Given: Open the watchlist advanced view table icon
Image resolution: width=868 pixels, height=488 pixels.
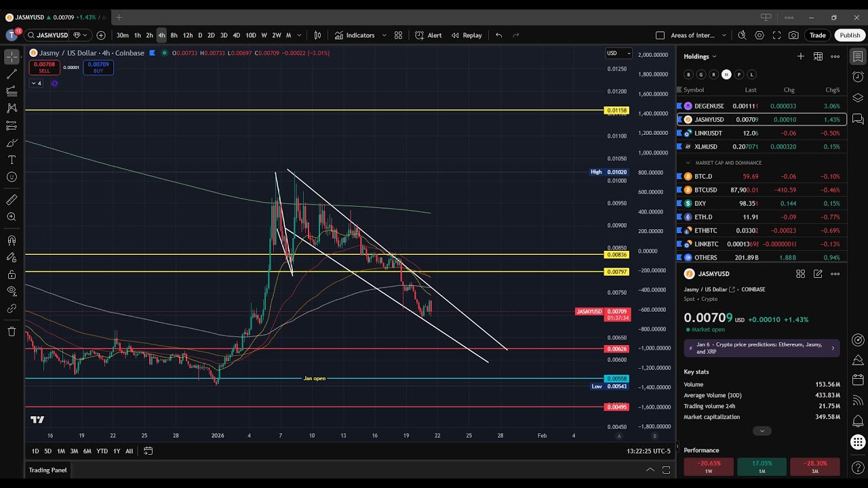Looking at the screenshot, I should click(818, 56).
